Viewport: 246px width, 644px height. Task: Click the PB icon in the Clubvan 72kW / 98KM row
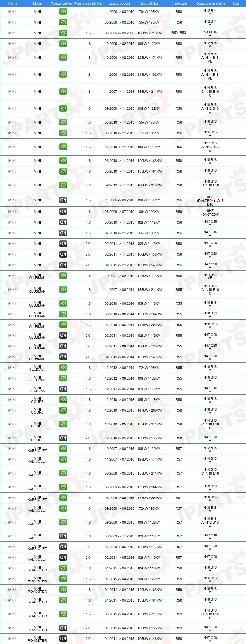click(63, 368)
